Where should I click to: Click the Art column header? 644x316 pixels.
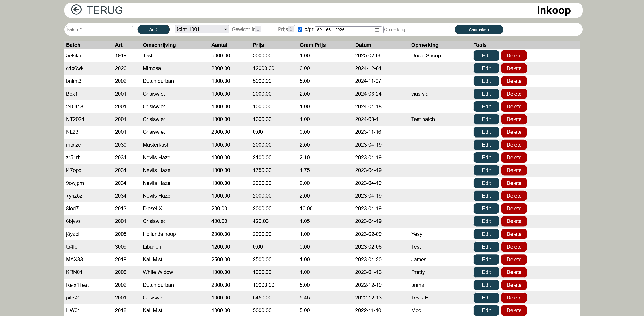[x=119, y=45]
